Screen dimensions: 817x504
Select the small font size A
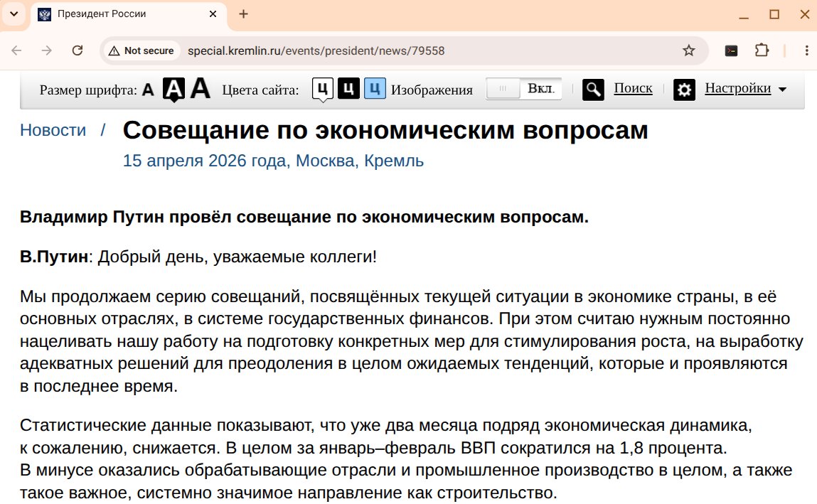[x=148, y=90]
